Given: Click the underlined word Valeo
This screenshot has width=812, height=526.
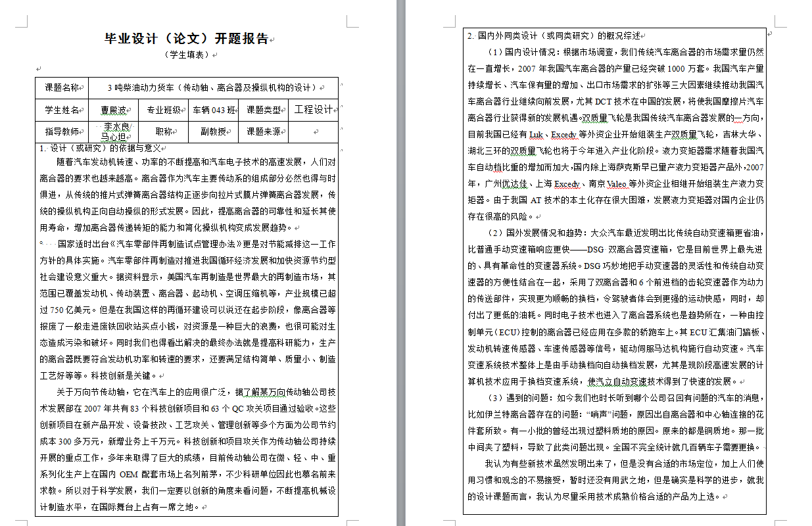Looking at the screenshot, I should (618, 182).
